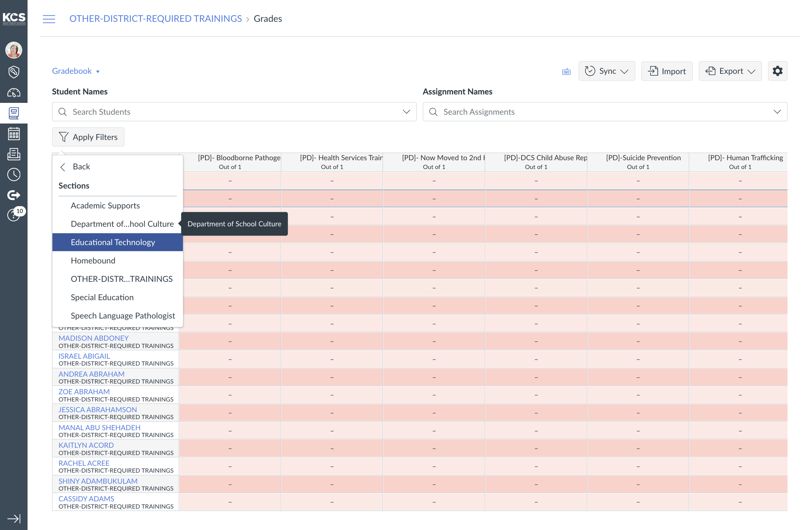Screen dimensions: 812x530
Task: Open student KAITLYN ACORD
Action: point(86,445)
